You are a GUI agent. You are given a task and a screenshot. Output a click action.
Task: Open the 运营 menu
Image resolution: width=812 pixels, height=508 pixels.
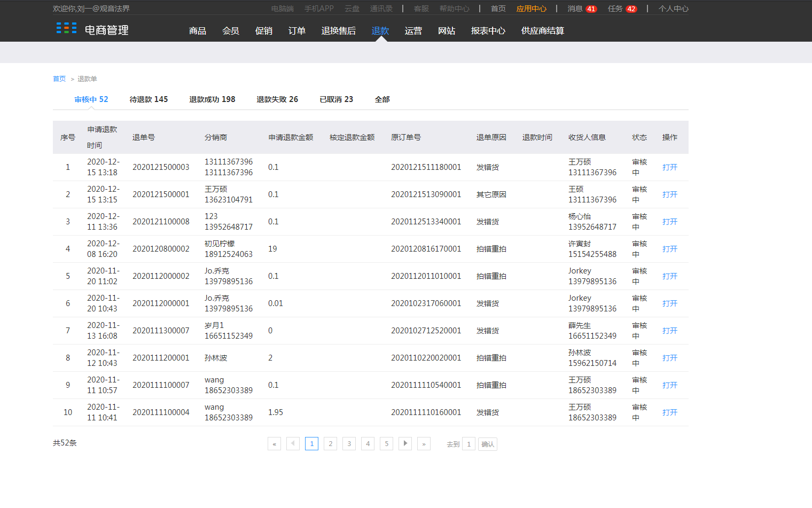(x=413, y=31)
